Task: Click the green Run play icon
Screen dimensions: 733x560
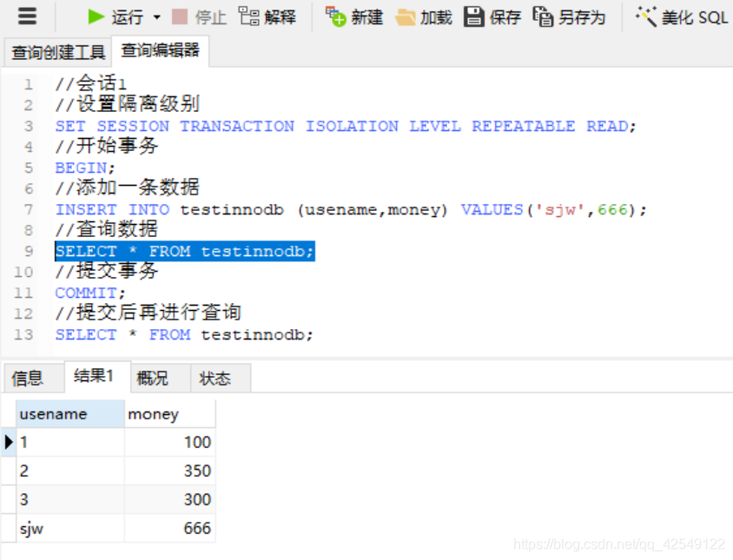Action: coord(96,16)
